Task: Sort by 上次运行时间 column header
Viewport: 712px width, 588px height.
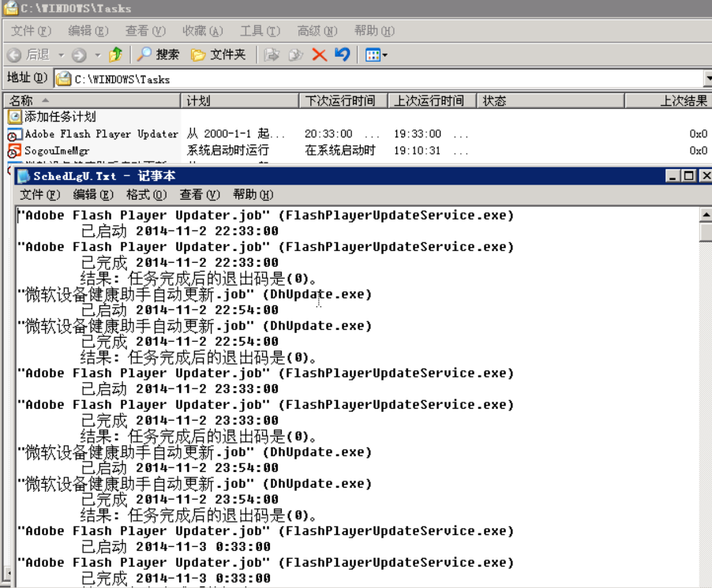Action: click(432, 100)
